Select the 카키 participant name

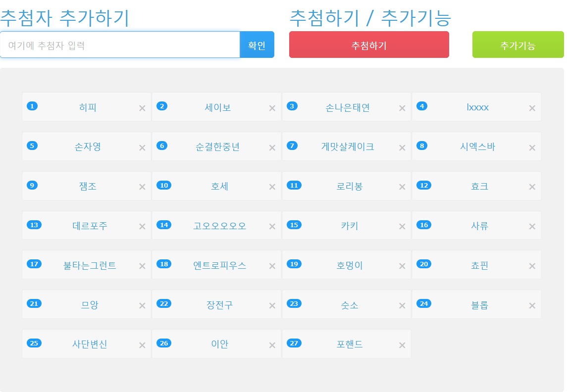pos(349,226)
